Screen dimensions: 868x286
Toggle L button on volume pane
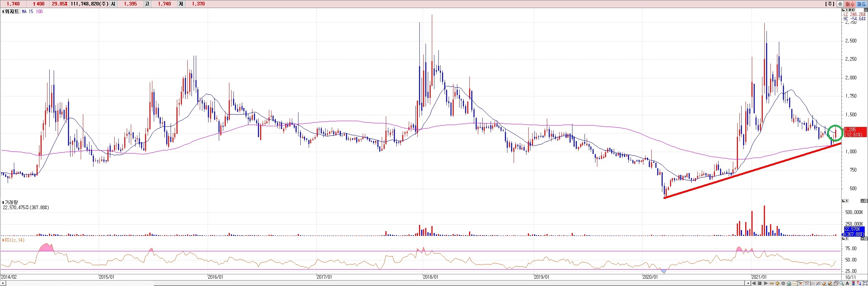(844, 201)
